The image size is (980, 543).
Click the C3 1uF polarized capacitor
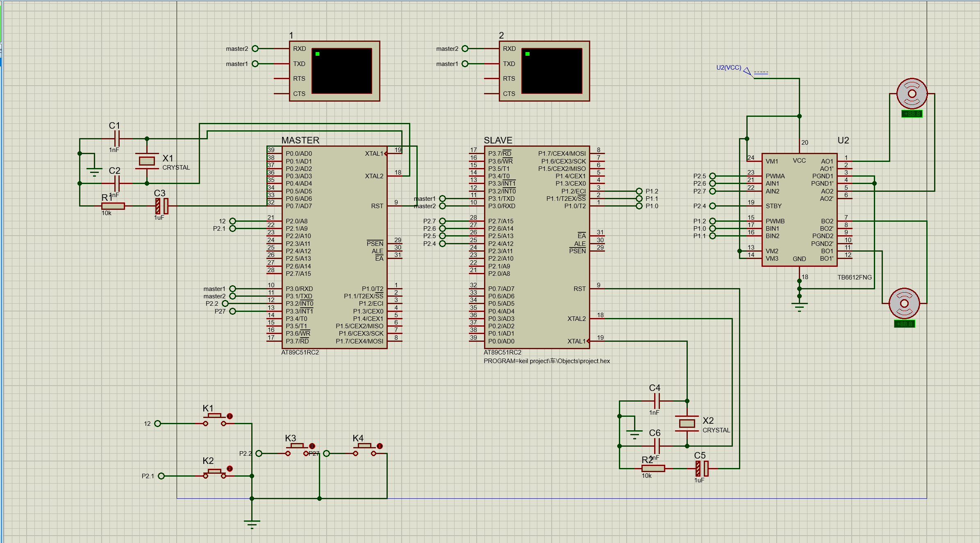[x=161, y=206]
